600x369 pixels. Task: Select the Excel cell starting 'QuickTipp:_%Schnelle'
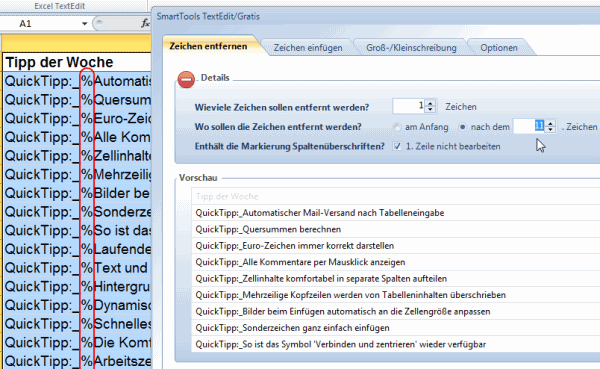[77, 324]
